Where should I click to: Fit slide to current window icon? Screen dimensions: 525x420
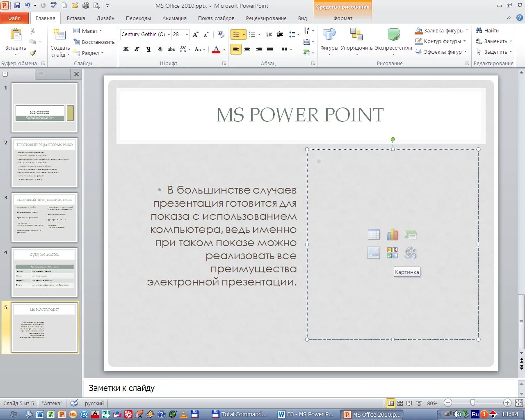click(x=520, y=403)
